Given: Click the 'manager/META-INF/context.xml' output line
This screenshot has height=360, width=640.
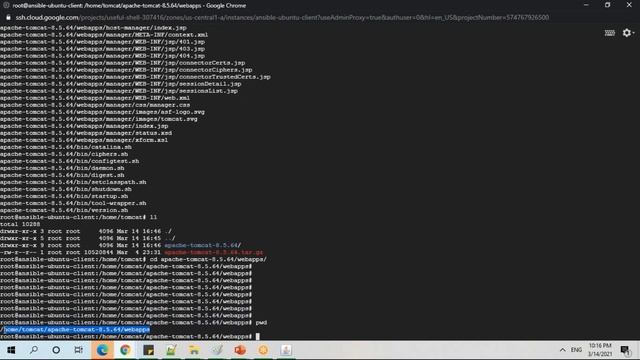Looking at the screenshot, I should 104,35.
